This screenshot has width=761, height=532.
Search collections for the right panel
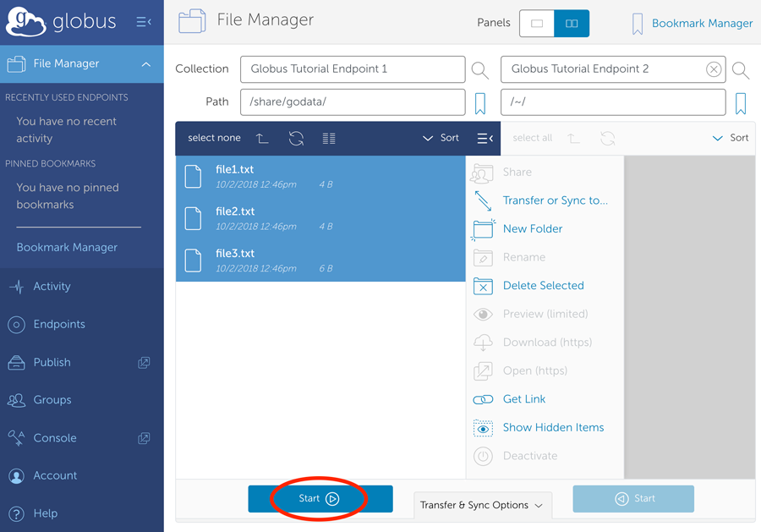[x=741, y=70]
